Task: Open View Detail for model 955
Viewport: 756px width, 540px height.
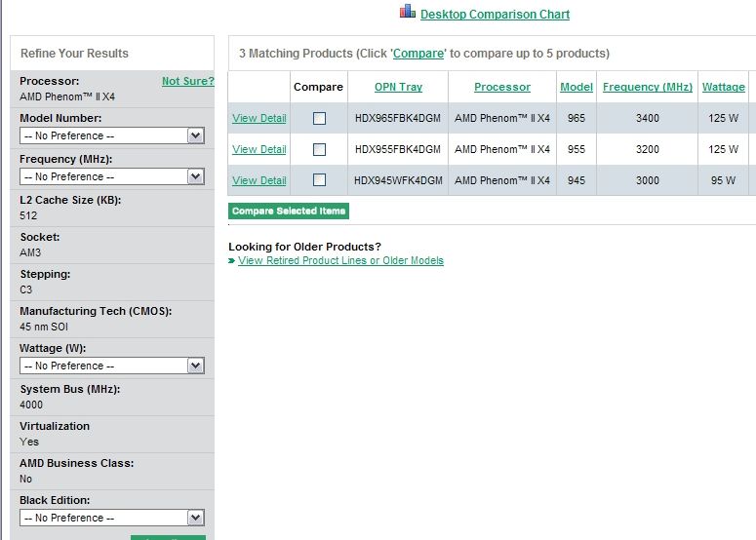Action: (259, 149)
